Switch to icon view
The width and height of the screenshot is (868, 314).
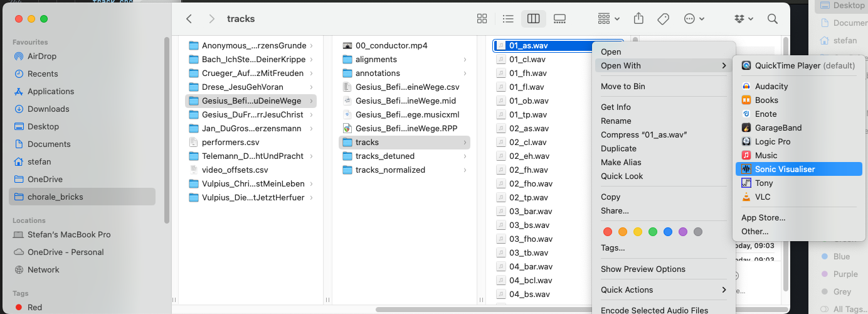click(482, 19)
